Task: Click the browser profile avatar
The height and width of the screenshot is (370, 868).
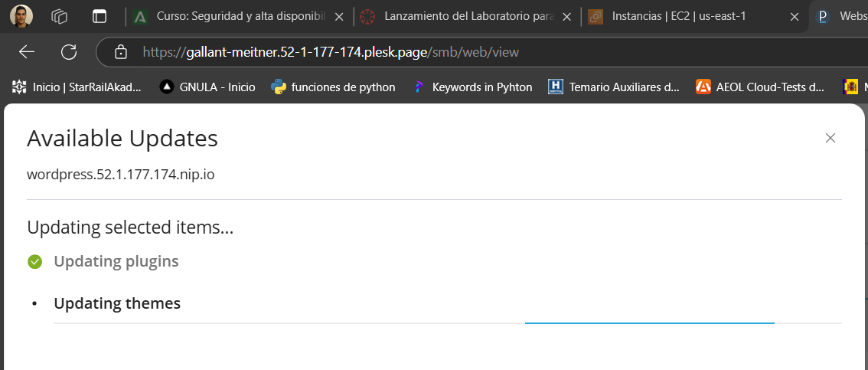Action: tap(21, 16)
